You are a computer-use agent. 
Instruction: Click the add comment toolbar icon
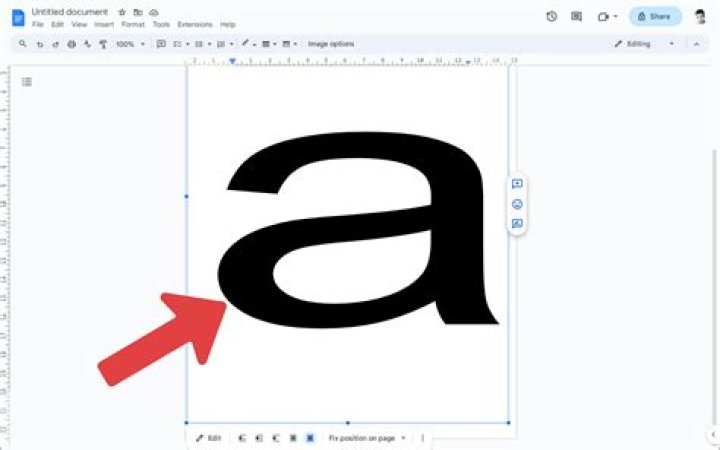(161, 44)
